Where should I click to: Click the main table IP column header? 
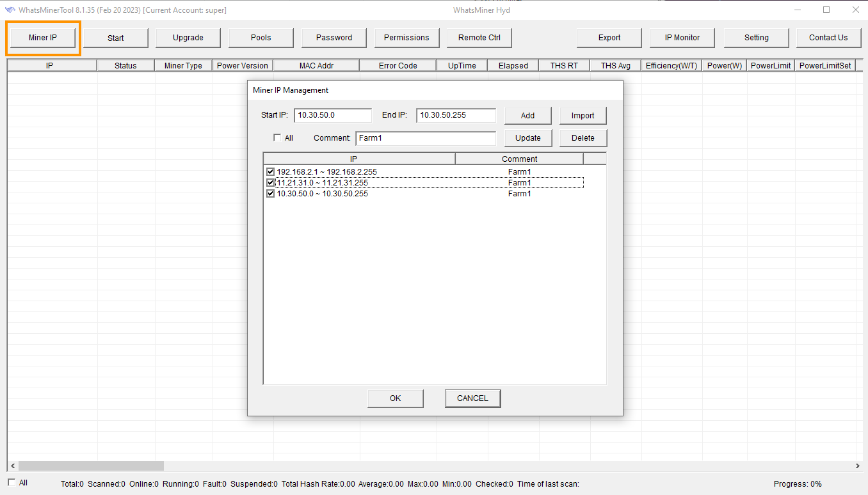pos(52,65)
